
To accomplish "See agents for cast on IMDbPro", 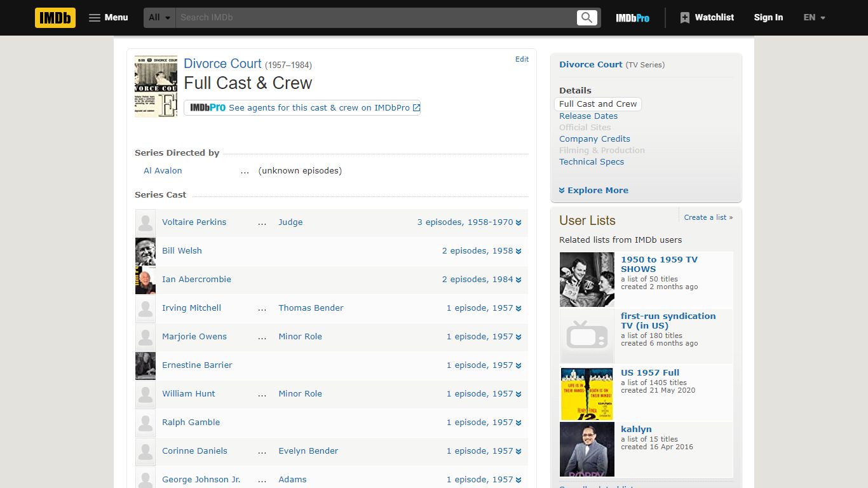I will coord(302,108).
